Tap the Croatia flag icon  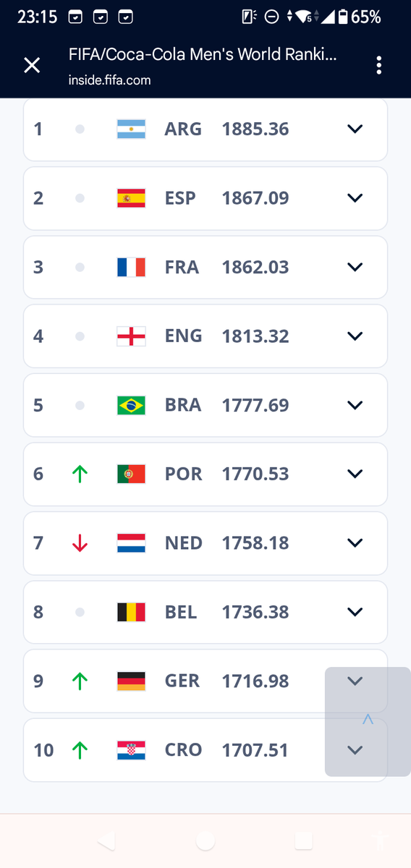coord(131,750)
